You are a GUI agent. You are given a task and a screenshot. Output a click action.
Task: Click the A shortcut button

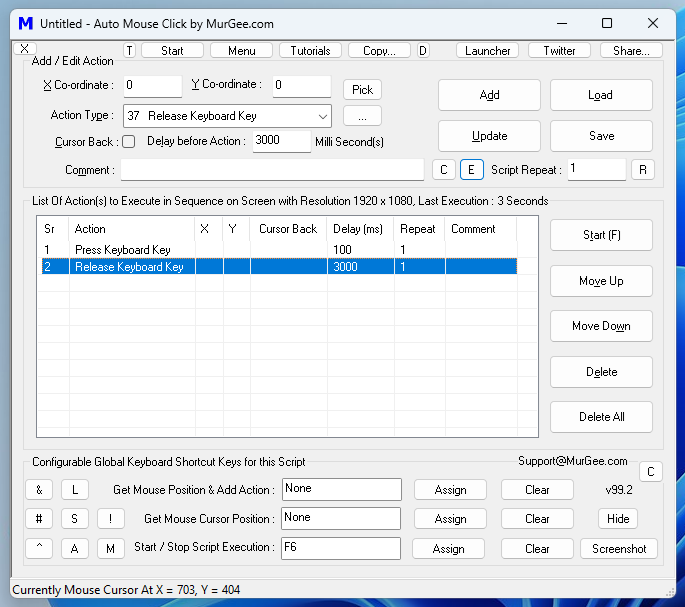click(75, 548)
